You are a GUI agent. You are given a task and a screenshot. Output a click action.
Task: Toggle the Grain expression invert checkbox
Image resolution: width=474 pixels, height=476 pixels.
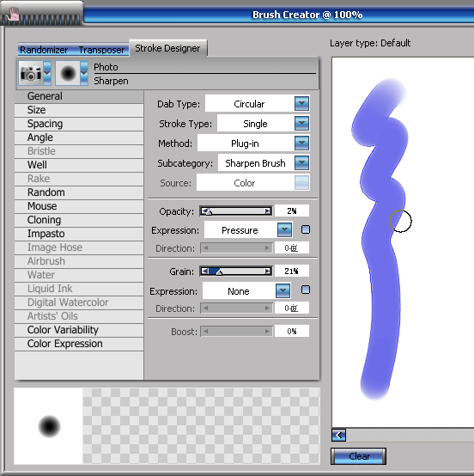tap(306, 290)
